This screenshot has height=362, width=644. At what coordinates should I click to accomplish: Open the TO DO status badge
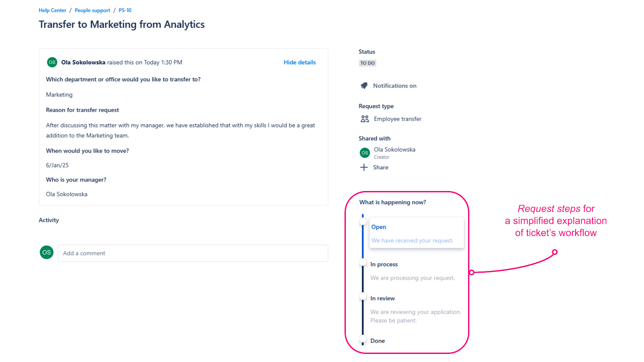pos(367,63)
